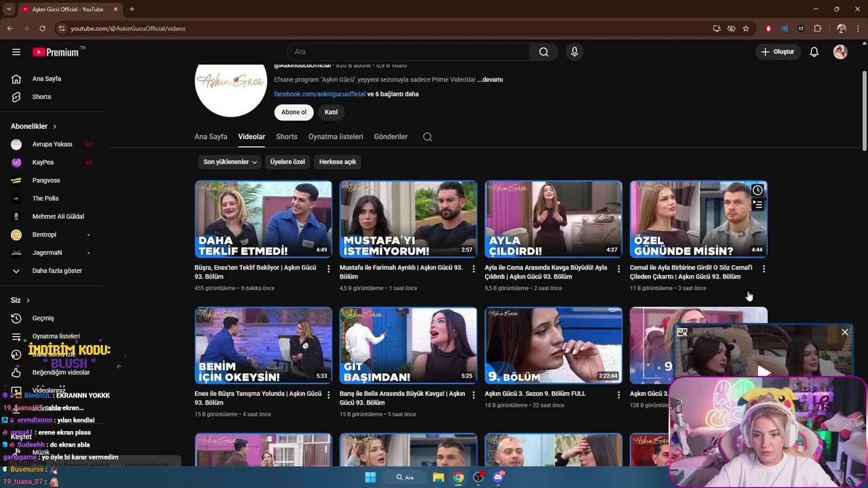Search within channel magnifier icon

point(427,137)
